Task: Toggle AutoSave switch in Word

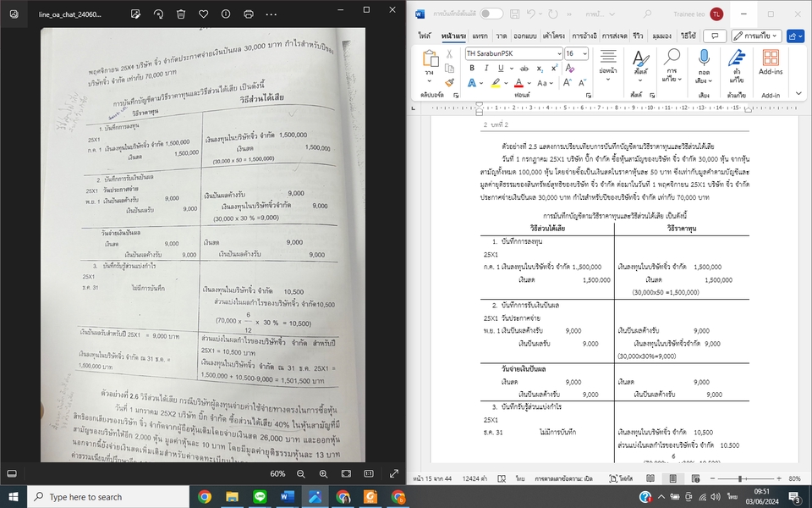Action: (x=491, y=14)
